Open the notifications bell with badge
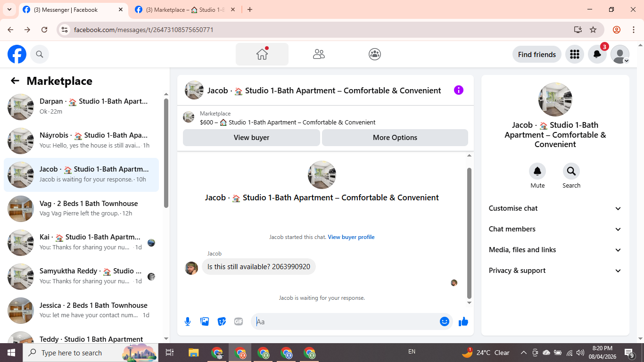The width and height of the screenshot is (644, 362). [x=597, y=54]
